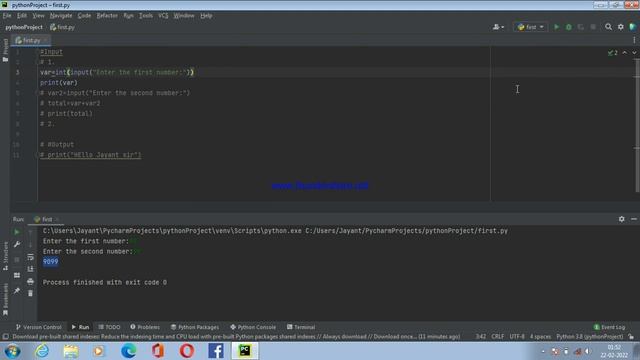640x360 pixels.
Task: Click the pythonProject breadcrumb
Action: (24, 27)
